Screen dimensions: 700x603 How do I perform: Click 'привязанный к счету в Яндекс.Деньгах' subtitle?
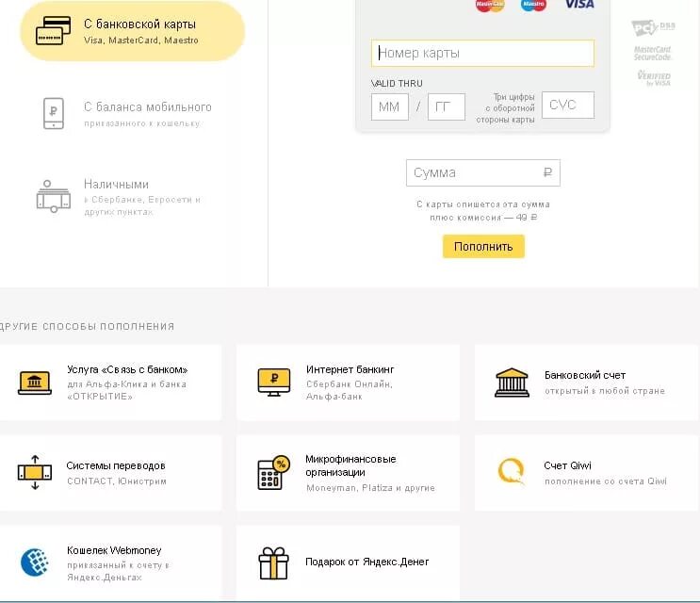click(x=119, y=571)
